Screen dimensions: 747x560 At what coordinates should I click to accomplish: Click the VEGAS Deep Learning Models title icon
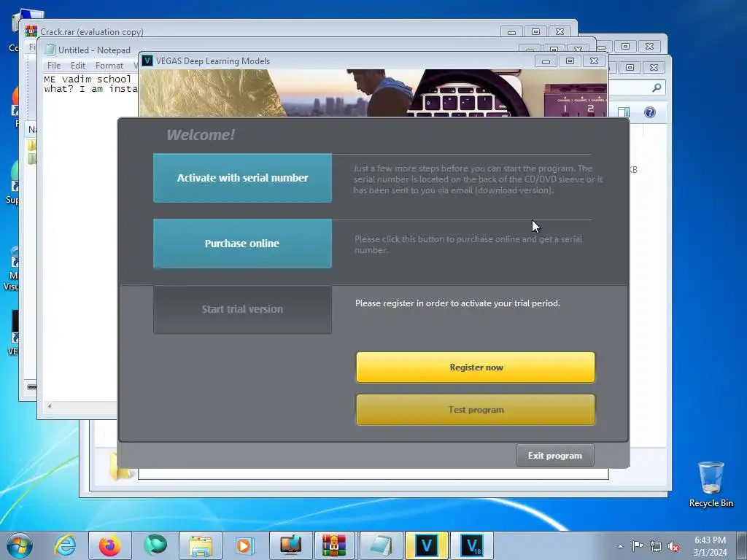pyautogui.click(x=147, y=61)
